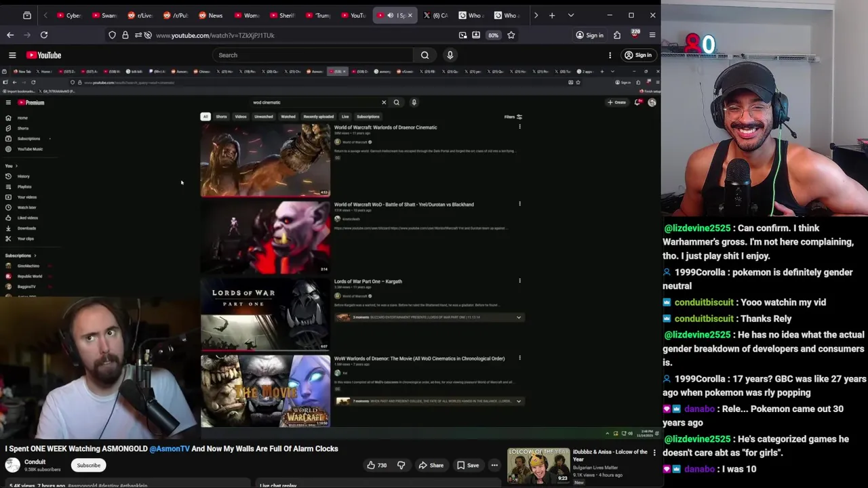The image size is (868, 488).
Task: Open the tracking protection shield panel
Action: point(112,35)
